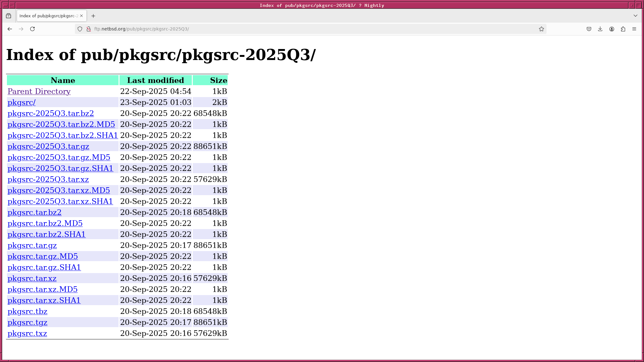Open the tracking protection shield icon
644x362 pixels.
point(80,29)
